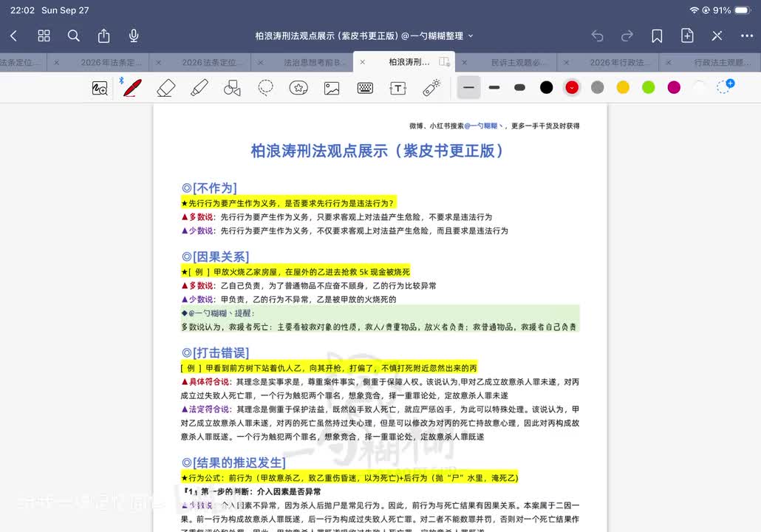Add a new custom color preset

[725, 86]
